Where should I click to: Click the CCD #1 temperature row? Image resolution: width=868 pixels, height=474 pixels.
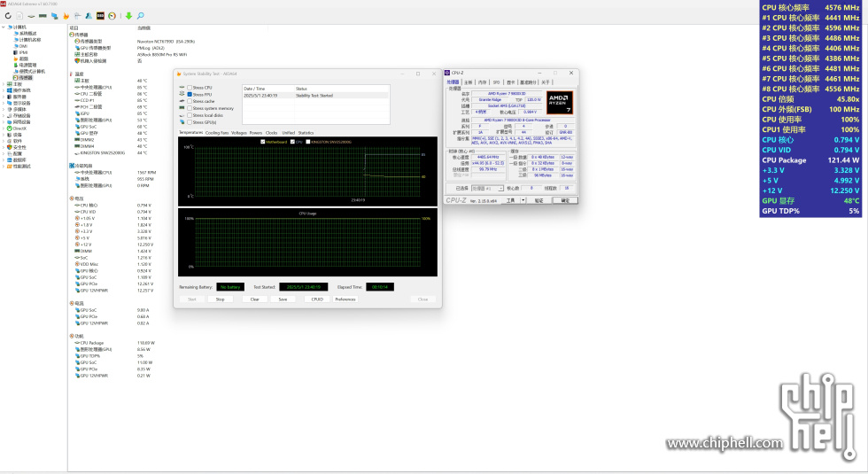111,100
